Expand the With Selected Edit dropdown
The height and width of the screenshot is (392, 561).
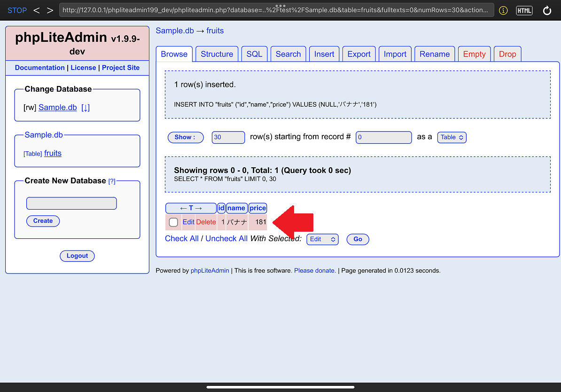[322, 239]
